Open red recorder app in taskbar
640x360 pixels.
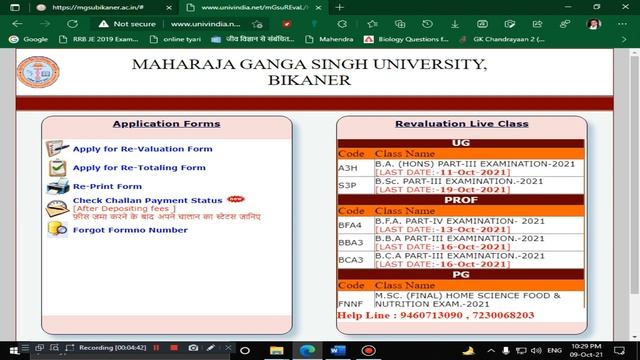pyautogui.click(x=369, y=351)
